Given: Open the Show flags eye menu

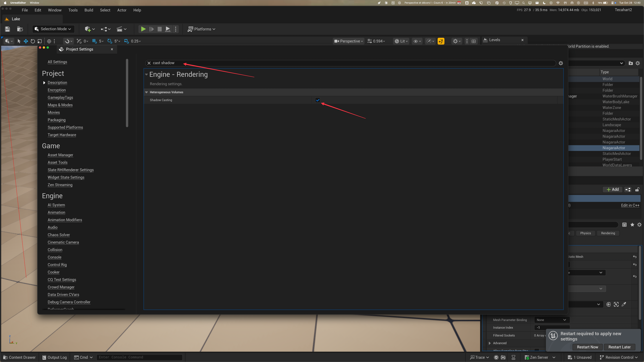Looking at the screenshot, I should point(417,41).
